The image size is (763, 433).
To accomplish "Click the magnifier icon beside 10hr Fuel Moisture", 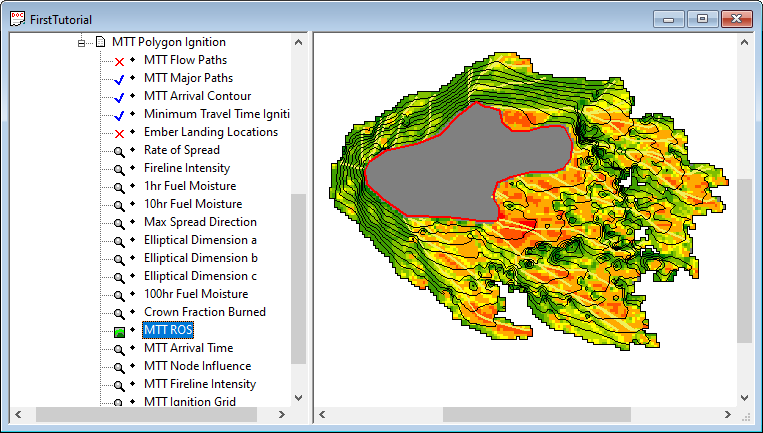I will pyautogui.click(x=119, y=205).
